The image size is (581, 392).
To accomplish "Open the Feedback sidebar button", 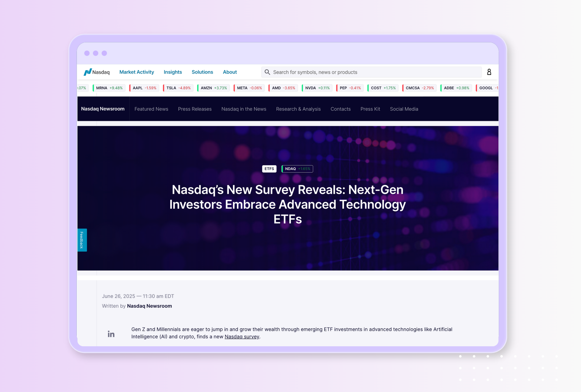I will point(82,240).
